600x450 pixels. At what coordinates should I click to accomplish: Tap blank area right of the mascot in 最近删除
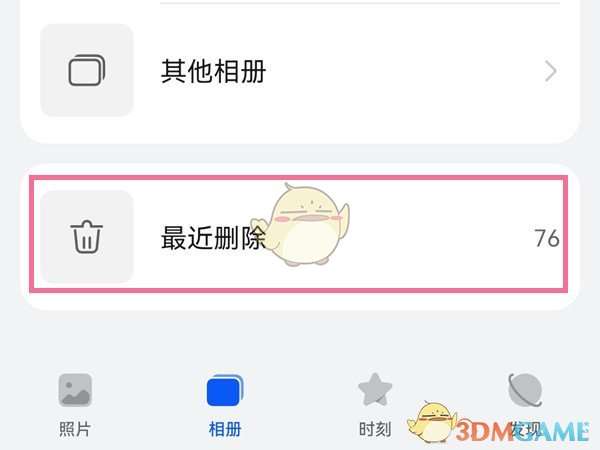[x=440, y=237]
